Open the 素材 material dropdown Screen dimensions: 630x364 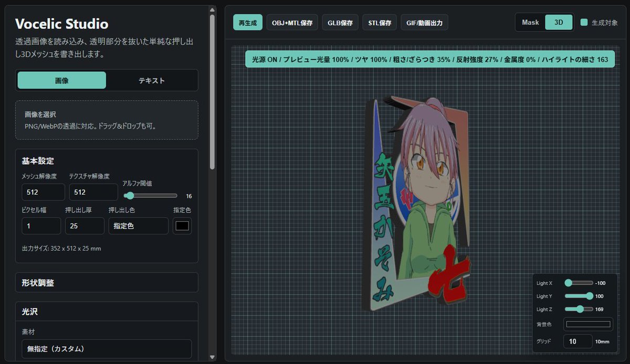point(107,349)
